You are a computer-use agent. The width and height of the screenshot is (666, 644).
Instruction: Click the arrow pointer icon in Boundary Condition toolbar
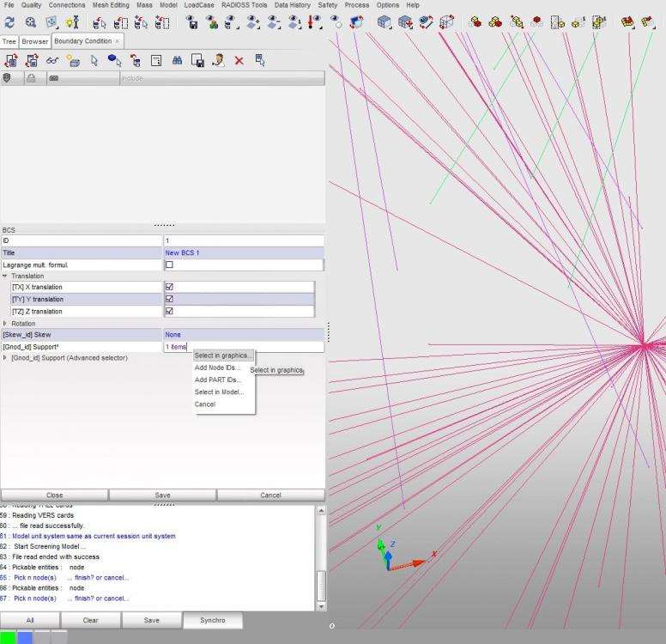94,61
